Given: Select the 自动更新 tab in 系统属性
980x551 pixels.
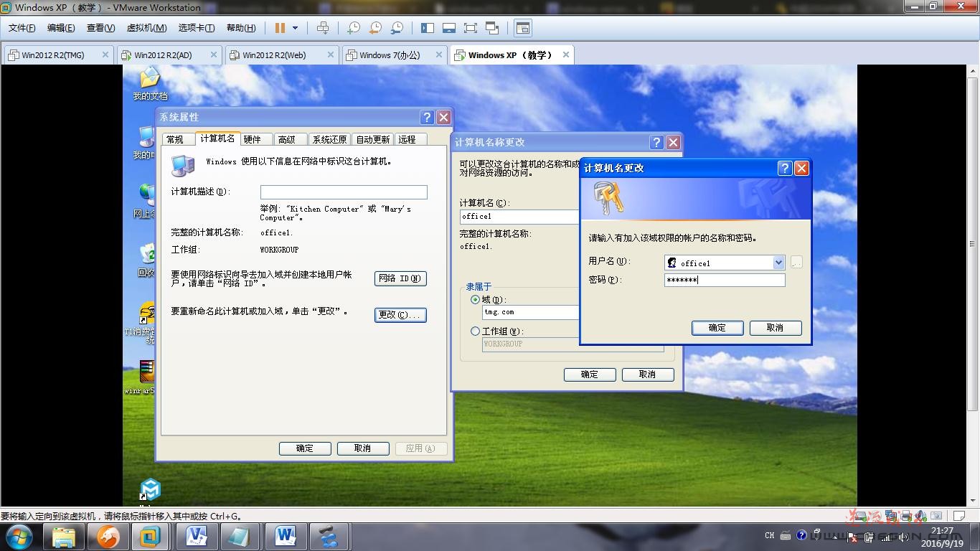Looking at the screenshot, I should tap(373, 139).
